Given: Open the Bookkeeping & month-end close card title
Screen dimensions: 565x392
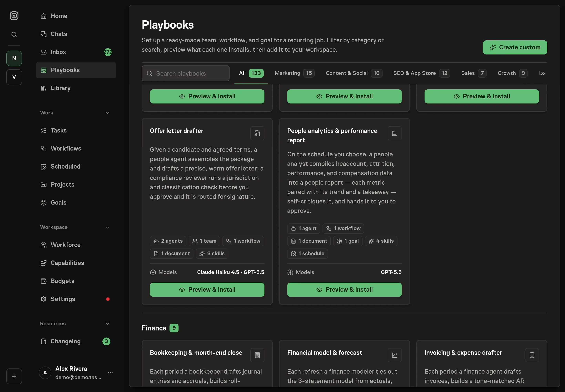Looking at the screenshot, I should coord(196,353).
